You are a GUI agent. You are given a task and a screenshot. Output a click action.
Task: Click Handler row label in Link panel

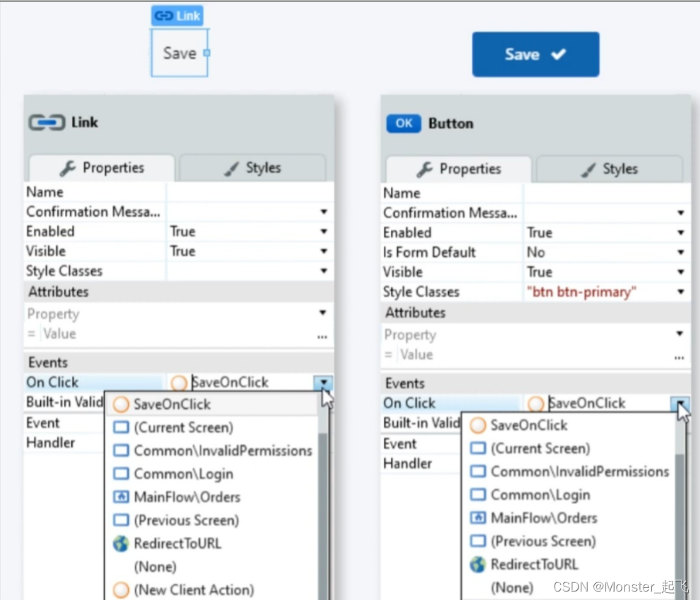[50, 443]
